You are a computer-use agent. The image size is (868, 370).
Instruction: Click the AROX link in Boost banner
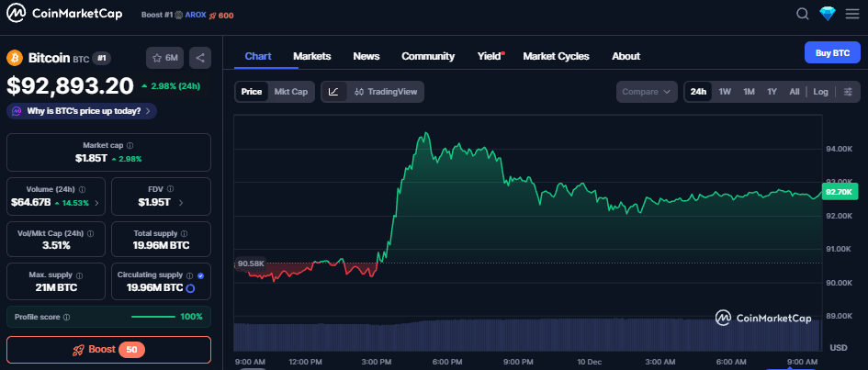(195, 15)
